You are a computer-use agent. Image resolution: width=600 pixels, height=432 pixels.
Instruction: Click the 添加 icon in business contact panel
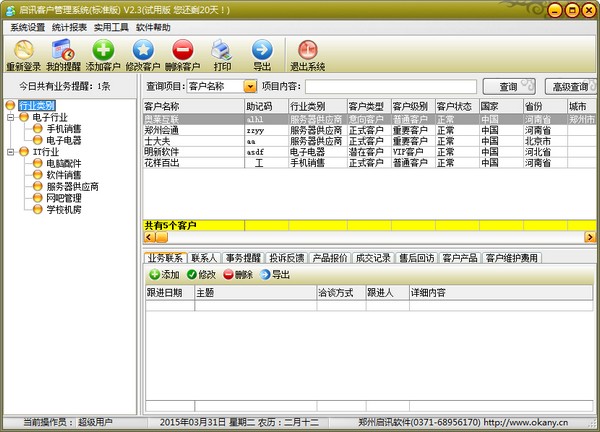pos(155,274)
